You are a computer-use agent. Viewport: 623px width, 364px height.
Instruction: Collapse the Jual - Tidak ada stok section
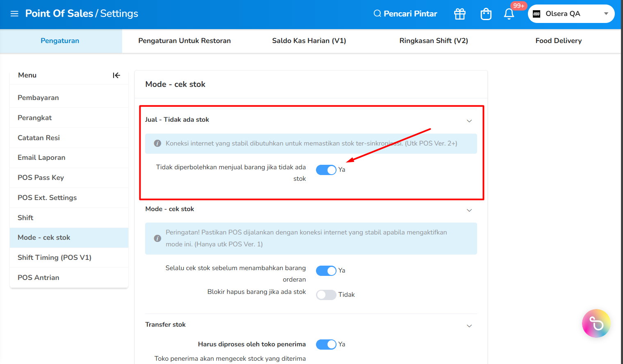click(469, 121)
